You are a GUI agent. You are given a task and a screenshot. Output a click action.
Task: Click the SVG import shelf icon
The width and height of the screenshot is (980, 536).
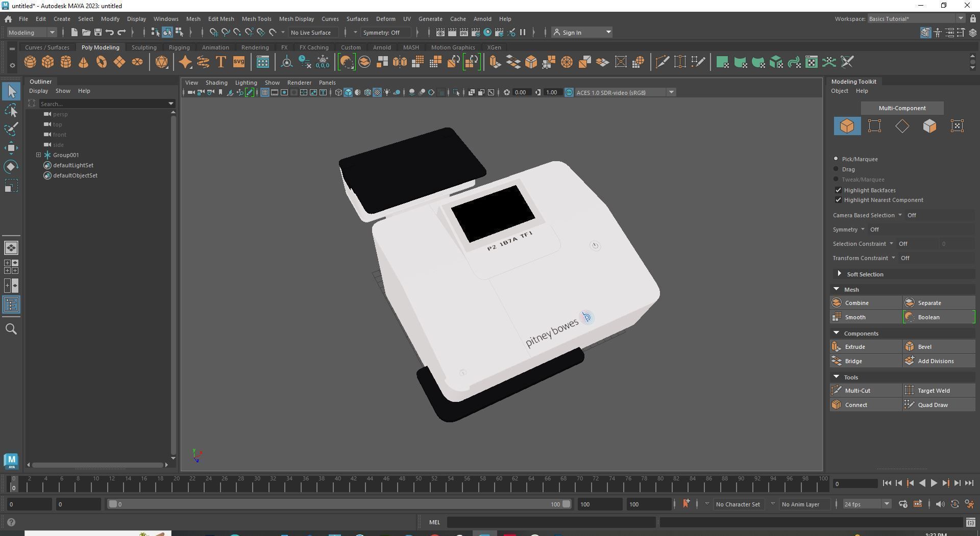(239, 62)
